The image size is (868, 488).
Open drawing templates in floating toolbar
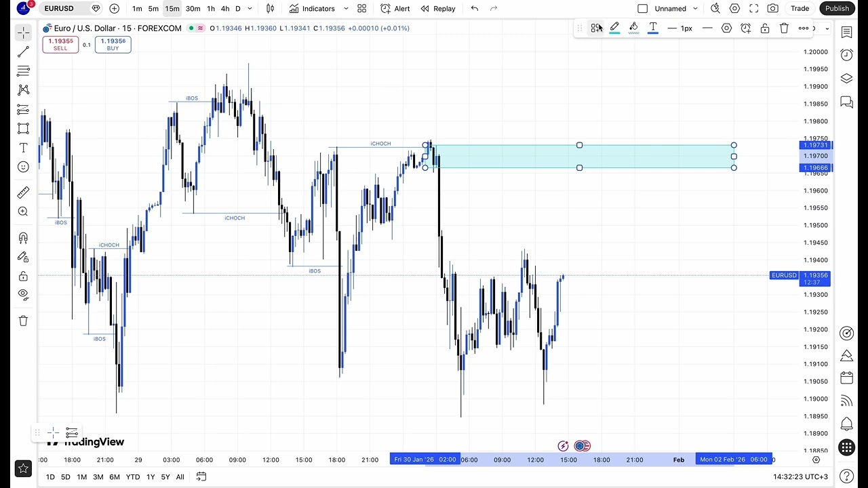(x=595, y=28)
